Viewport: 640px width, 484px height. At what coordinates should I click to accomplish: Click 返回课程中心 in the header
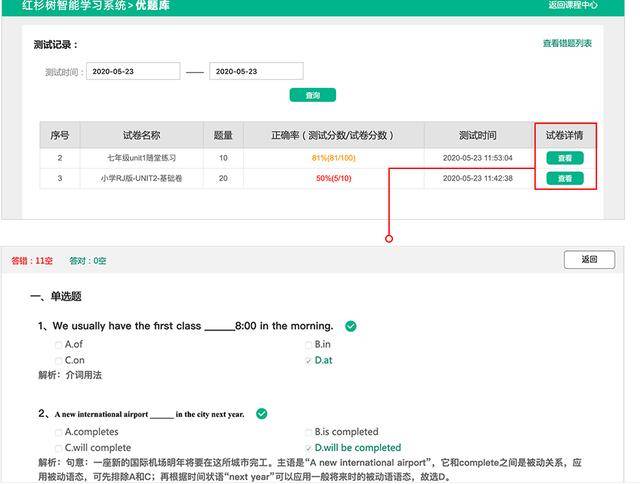point(601,5)
